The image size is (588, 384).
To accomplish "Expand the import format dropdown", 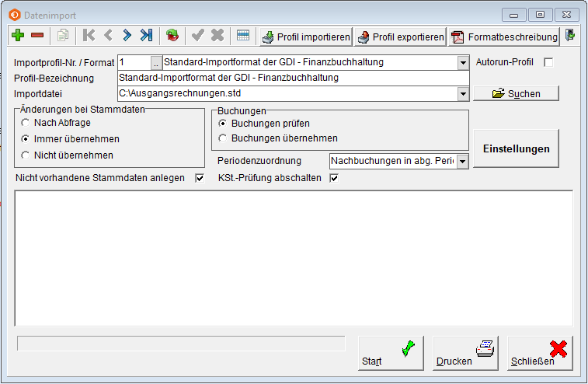I will (x=463, y=62).
